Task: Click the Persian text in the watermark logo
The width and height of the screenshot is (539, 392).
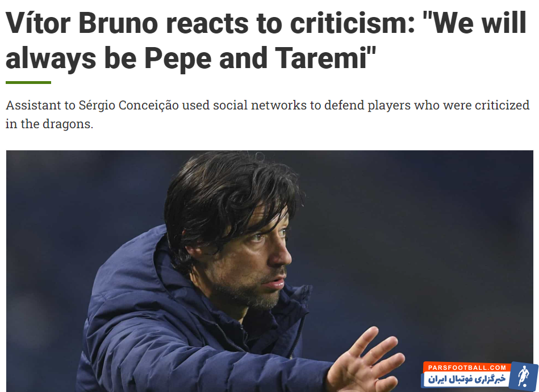Action: (466, 379)
